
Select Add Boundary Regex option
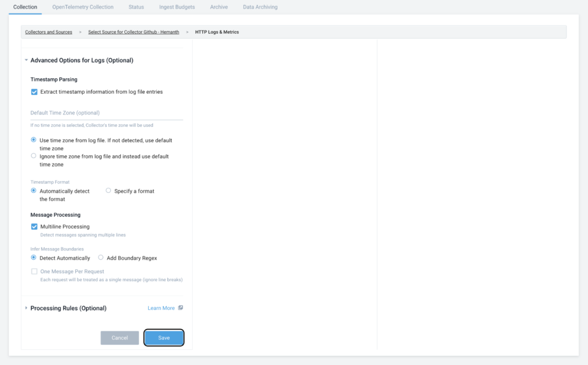100,258
